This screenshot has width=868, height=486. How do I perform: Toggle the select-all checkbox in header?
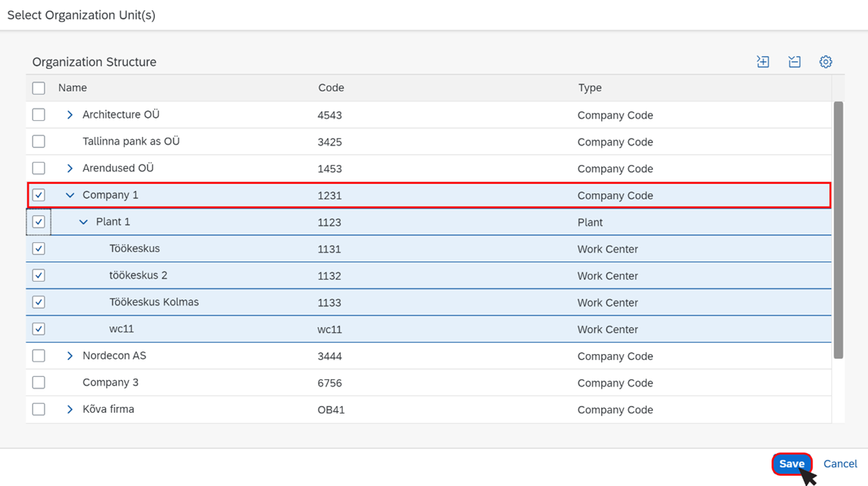39,88
